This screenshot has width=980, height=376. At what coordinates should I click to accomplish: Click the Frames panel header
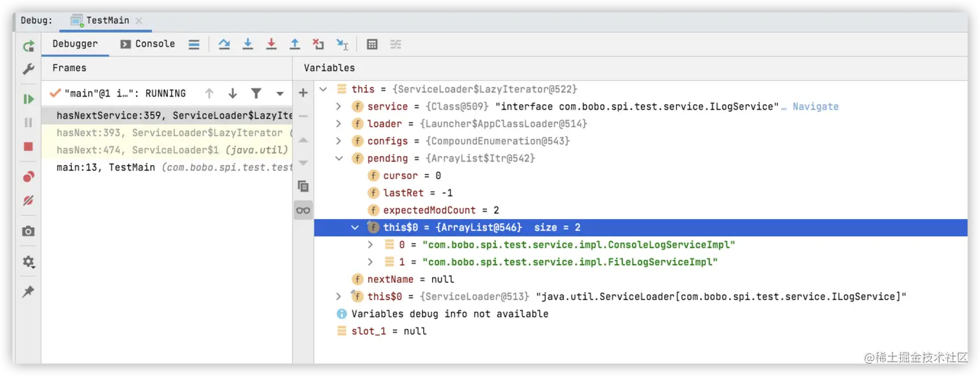pyautogui.click(x=69, y=68)
